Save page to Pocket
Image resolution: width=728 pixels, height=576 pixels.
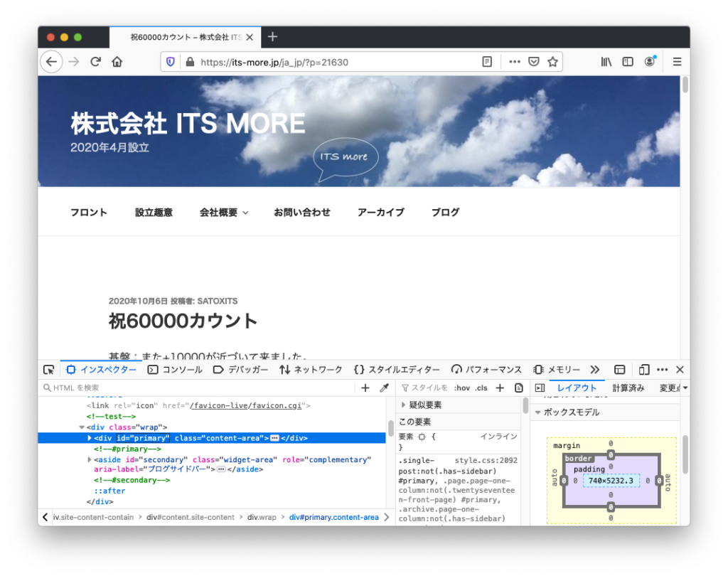click(x=534, y=62)
